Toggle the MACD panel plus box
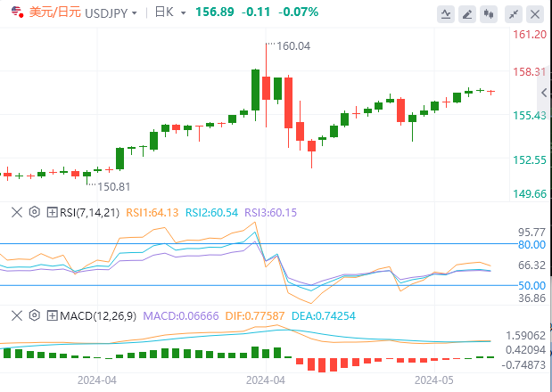This screenshot has height=392, width=552. click(52, 315)
